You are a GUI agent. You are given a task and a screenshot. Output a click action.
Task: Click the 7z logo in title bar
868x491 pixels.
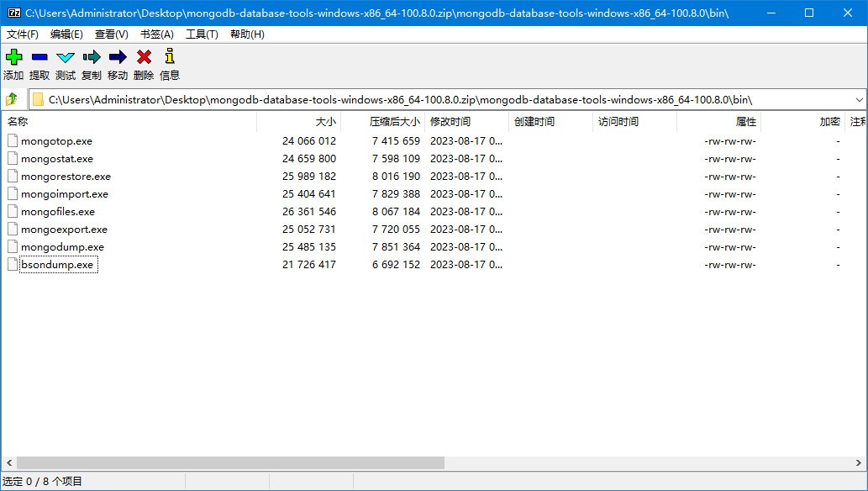point(13,13)
